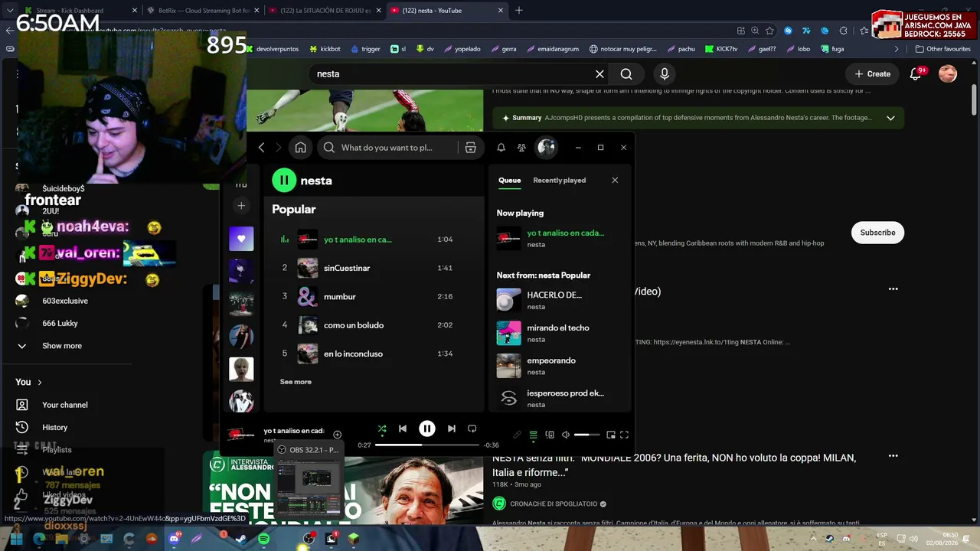980x551 pixels.
Task: Expand the video Summary chevron
Action: pos(890,118)
